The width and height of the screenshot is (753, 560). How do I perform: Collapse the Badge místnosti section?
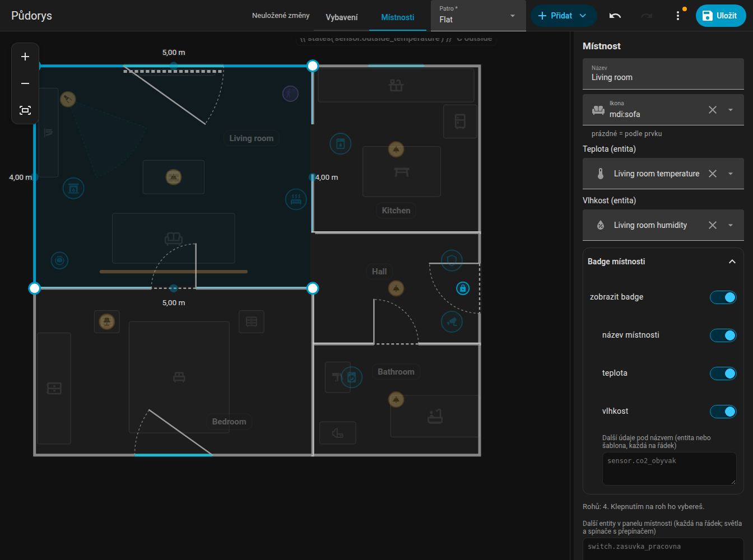732,262
